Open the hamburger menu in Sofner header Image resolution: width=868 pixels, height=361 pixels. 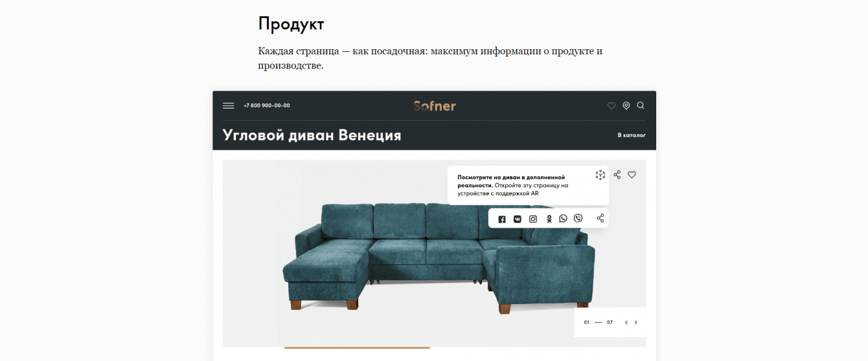point(228,105)
